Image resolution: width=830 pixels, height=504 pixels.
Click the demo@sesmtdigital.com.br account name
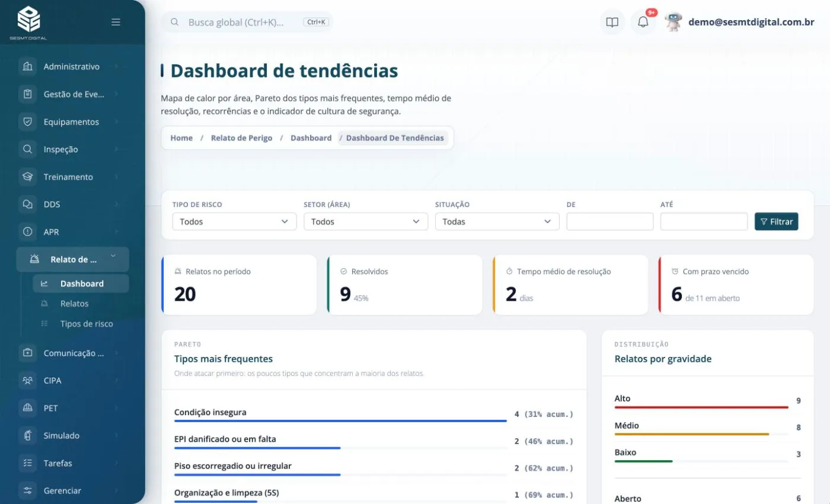[x=751, y=22]
